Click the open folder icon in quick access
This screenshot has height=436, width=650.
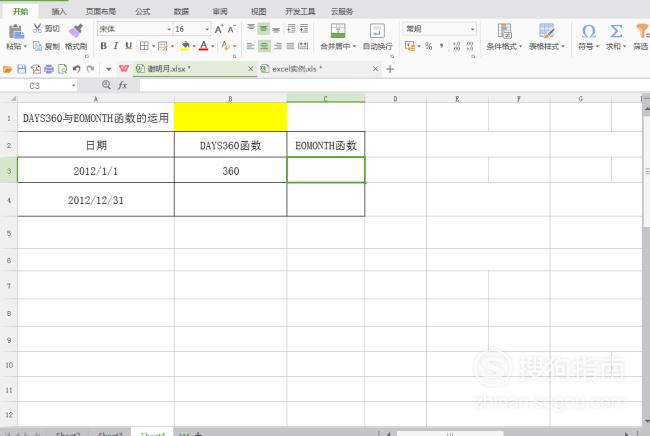point(7,69)
